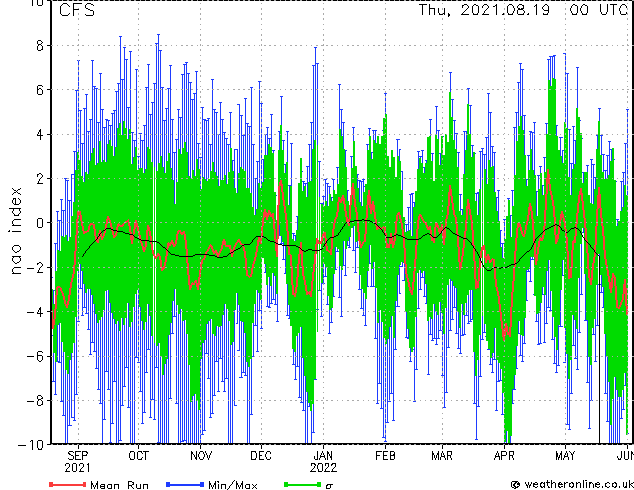This screenshot has height=490, width=634.
Task: Click the red Mean Run legend line
Action: (68, 484)
